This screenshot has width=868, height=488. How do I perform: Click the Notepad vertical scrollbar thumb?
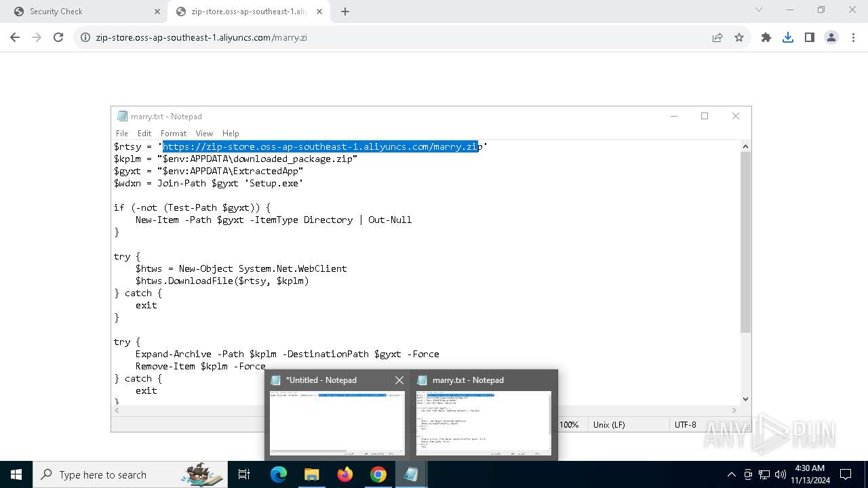[x=745, y=242]
